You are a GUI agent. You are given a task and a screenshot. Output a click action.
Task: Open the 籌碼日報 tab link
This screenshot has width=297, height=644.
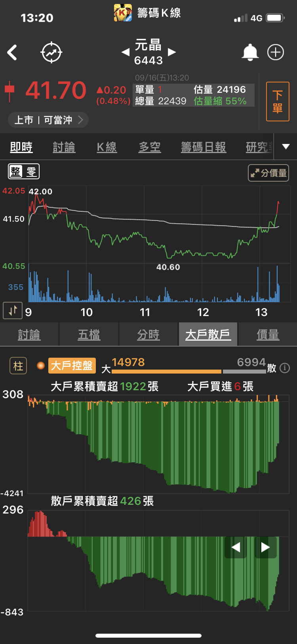tap(204, 147)
